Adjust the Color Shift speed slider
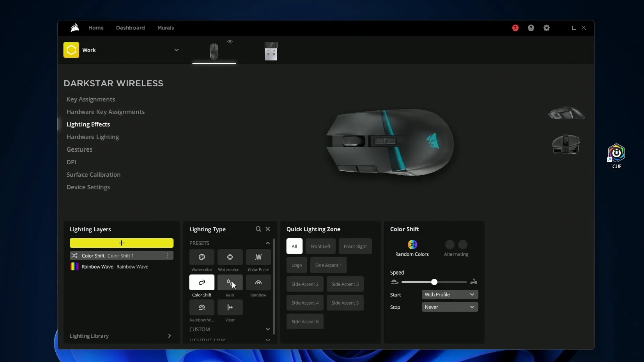Image resolution: width=644 pixels, height=362 pixels. pyautogui.click(x=434, y=282)
